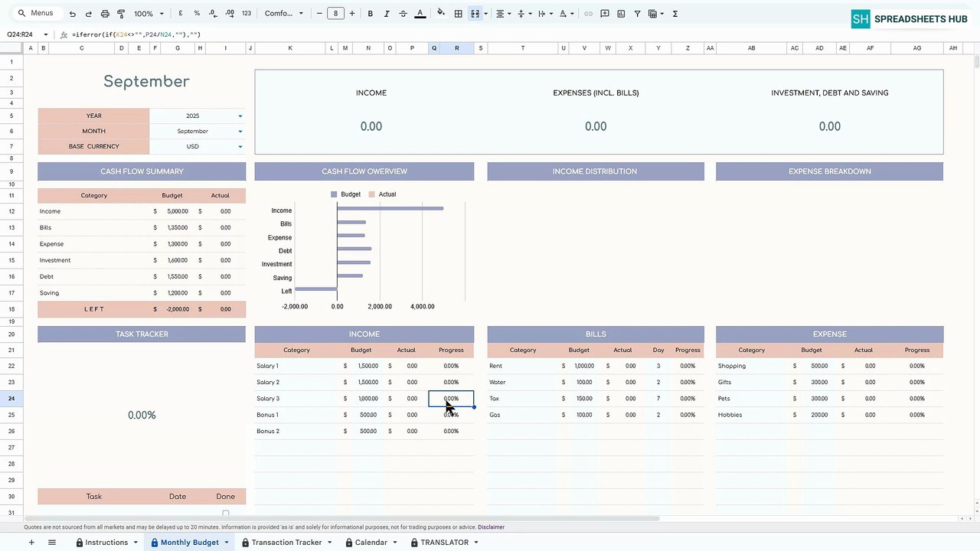
Task: Click the Undo icon
Action: click(72, 14)
